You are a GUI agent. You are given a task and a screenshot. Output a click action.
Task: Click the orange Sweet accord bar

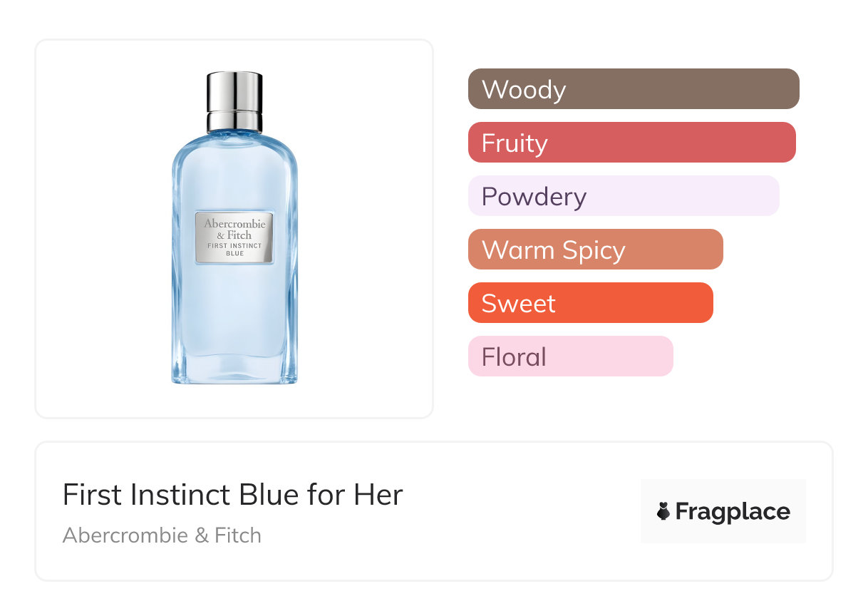click(590, 303)
